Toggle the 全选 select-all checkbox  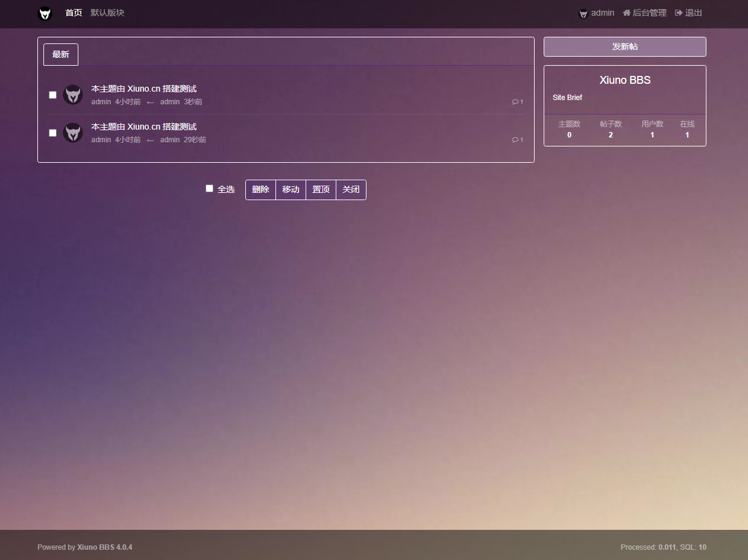[209, 189]
